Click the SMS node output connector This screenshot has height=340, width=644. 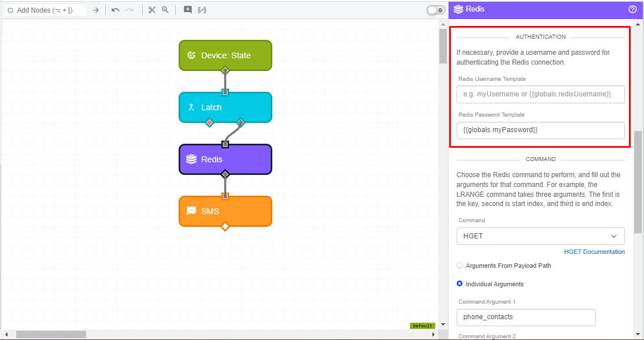[225, 226]
